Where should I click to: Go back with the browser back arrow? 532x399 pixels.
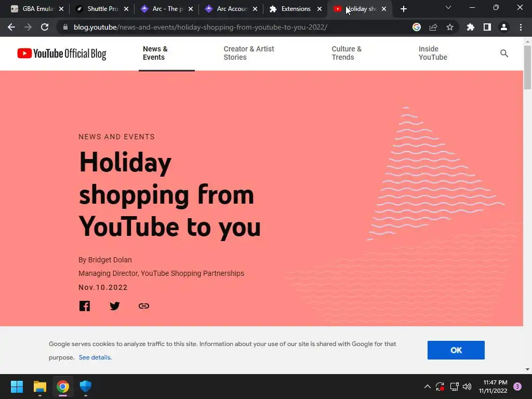(x=11, y=27)
